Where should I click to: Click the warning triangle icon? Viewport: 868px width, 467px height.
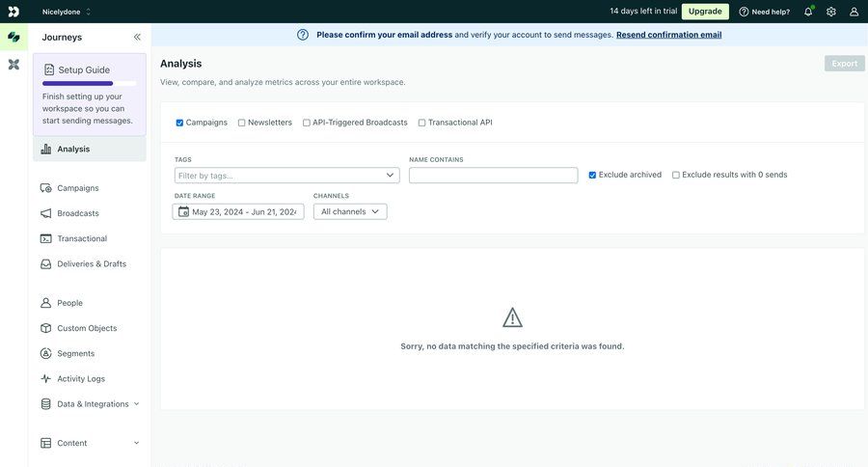click(513, 317)
